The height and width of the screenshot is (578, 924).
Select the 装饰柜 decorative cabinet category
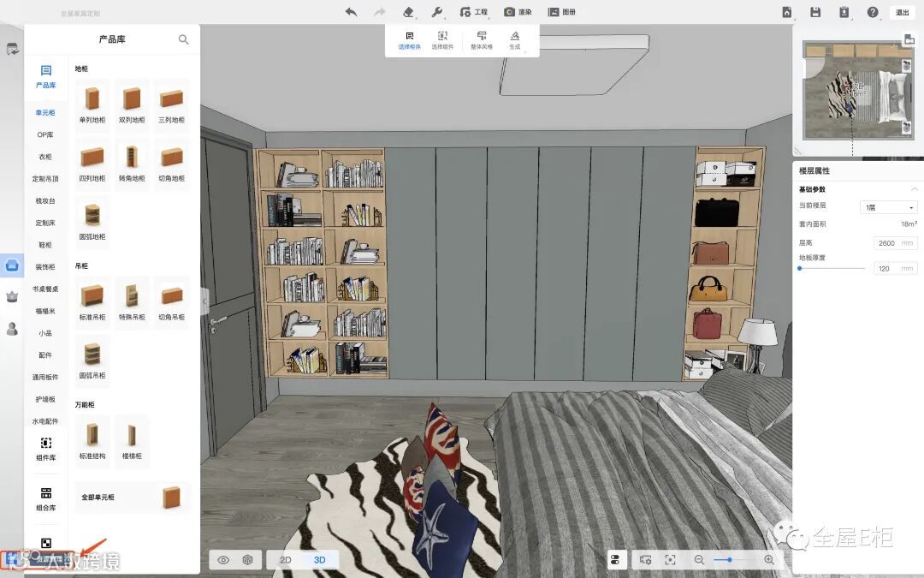click(45, 267)
